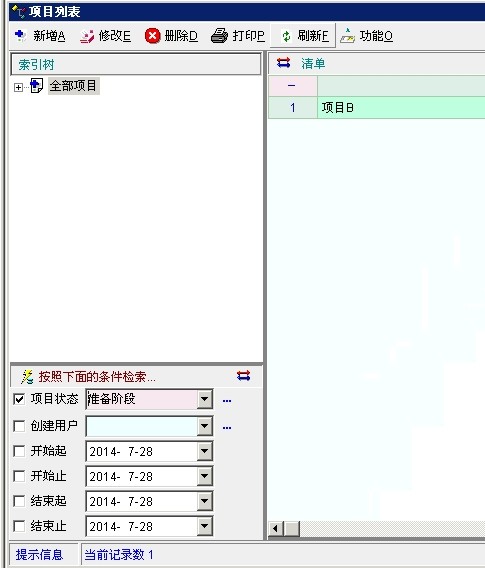Click the 打印P printer icon

point(219,36)
